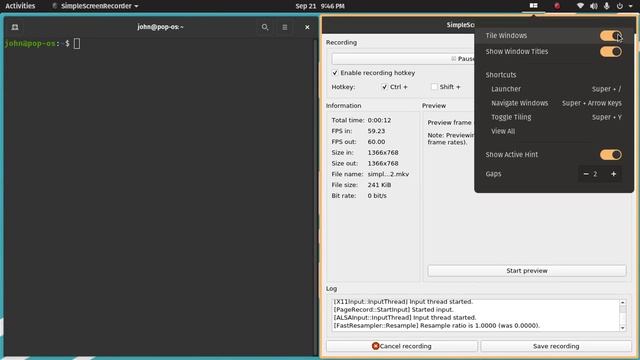Click the red recording tray icon
This screenshot has width=640, height=360.
pyautogui.click(x=557, y=6)
